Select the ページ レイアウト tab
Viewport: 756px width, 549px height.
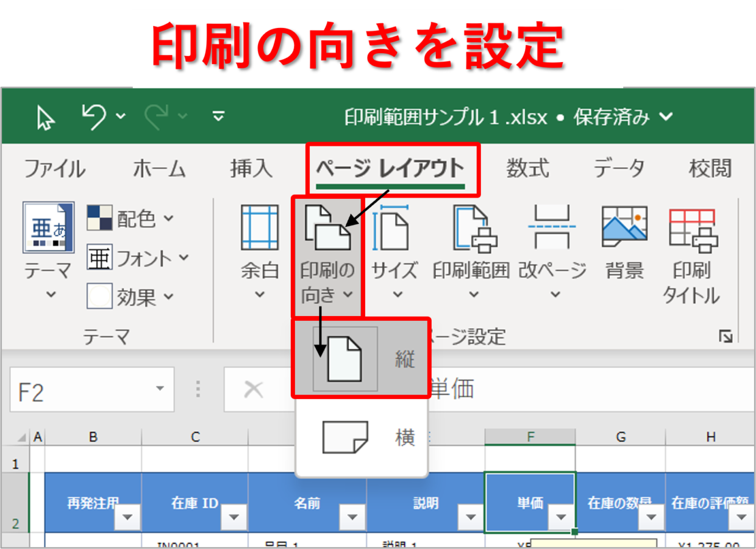coord(390,169)
